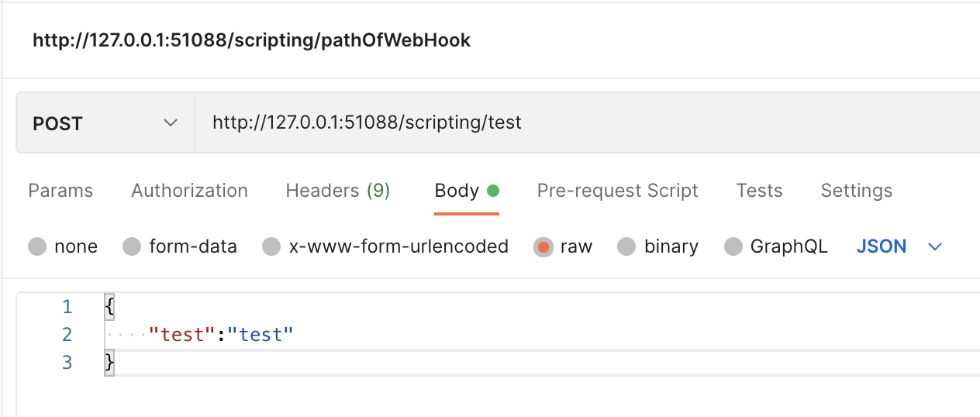This screenshot has width=980, height=417.
Task: Switch to the Tests tab
Action: pos(759,191)
